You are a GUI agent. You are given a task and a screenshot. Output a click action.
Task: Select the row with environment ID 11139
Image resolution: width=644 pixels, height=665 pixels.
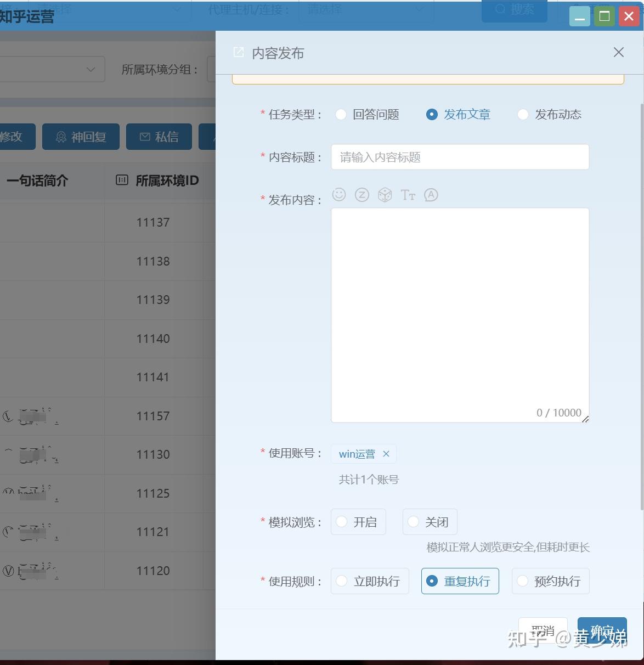pyautogui.click(x=108, y=300)
